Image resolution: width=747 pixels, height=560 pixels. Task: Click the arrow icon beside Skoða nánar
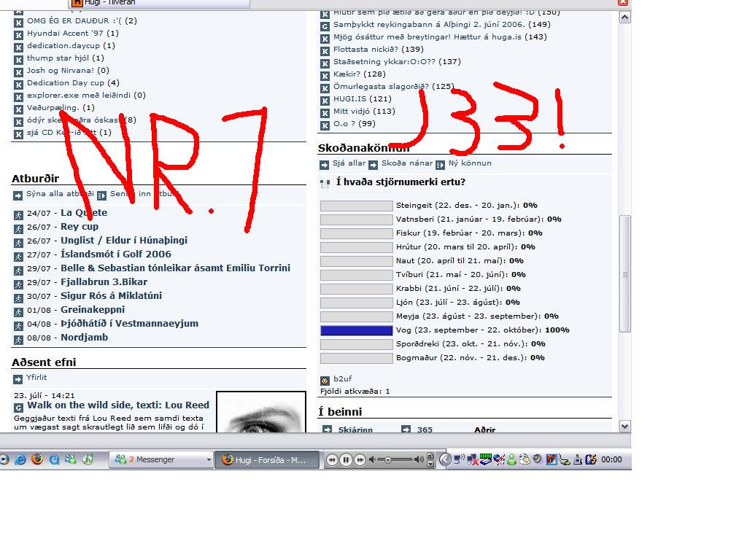point(373,165)
